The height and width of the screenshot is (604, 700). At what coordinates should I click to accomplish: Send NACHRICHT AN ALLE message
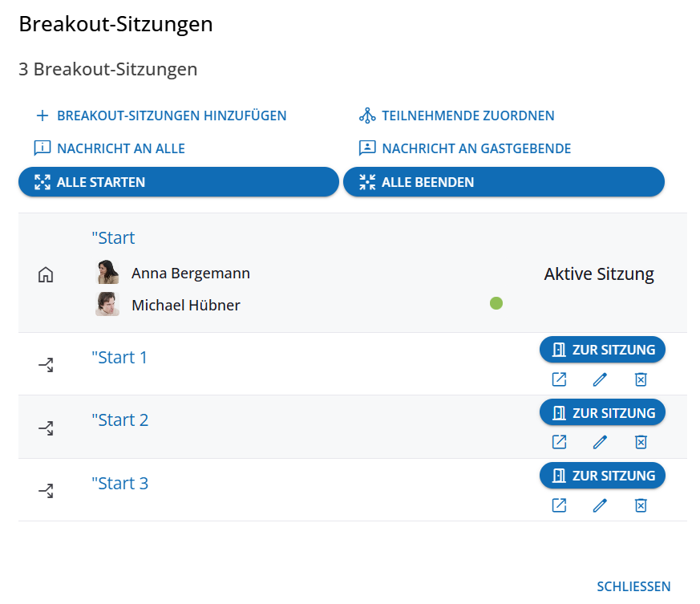pos(109,148)
